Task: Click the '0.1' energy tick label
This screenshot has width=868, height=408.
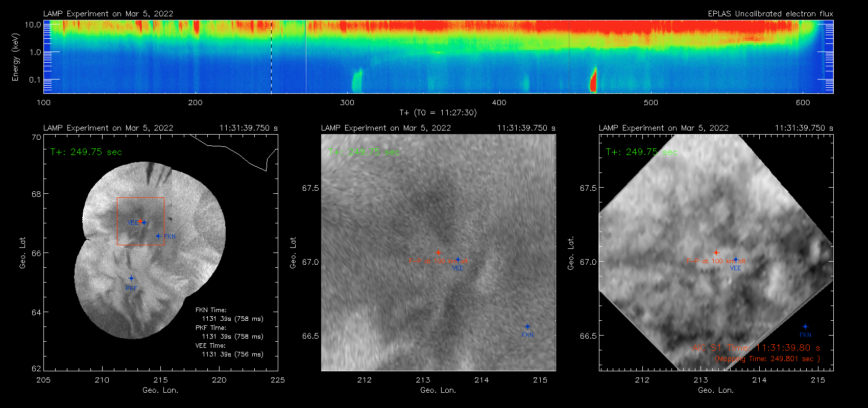Action: (35, 80)
